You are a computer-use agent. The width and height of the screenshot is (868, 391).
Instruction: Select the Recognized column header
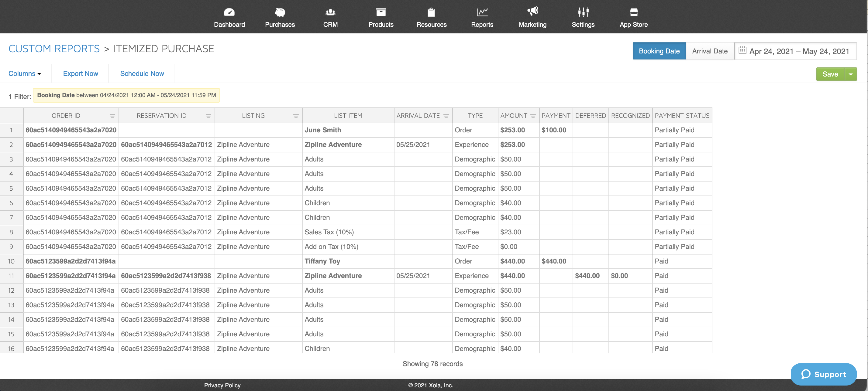point(630,116)
